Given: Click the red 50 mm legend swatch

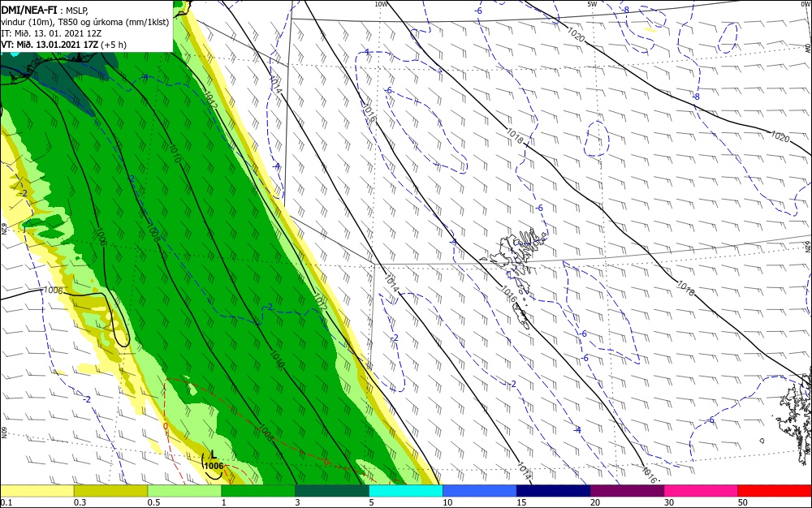Looking at the screenshot, I should coord(775,491).
